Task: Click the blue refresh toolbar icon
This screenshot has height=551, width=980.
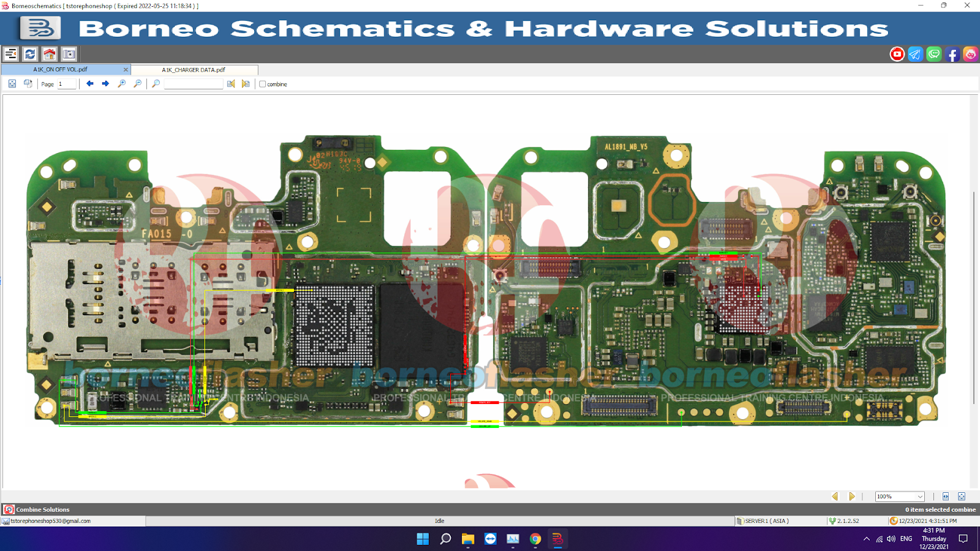Action: pos(30,54)
